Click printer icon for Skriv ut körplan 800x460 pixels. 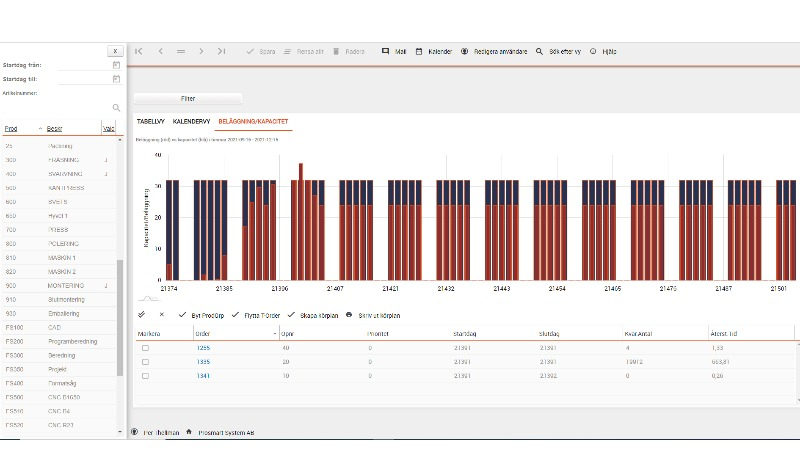[x=349, y=315]
